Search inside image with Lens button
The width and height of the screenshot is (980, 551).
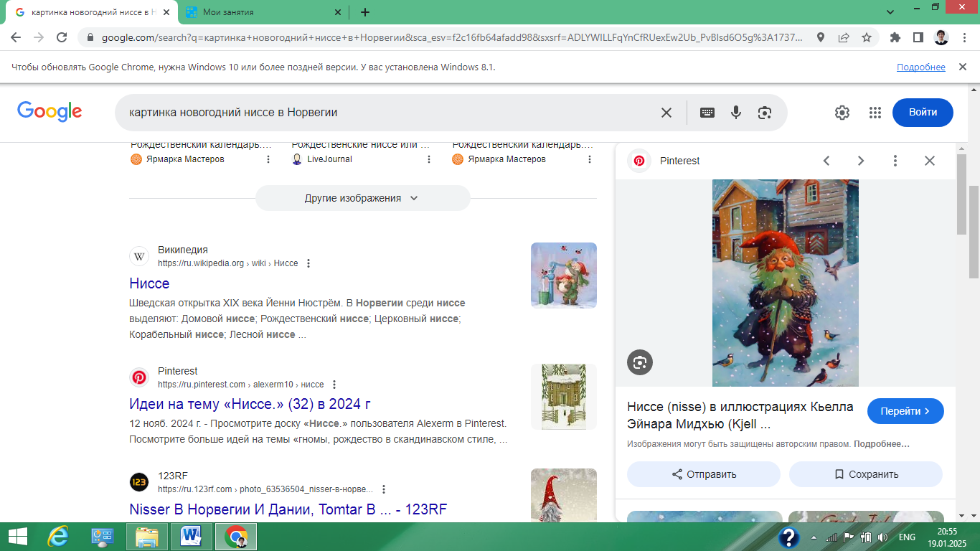tap(640, 362)
